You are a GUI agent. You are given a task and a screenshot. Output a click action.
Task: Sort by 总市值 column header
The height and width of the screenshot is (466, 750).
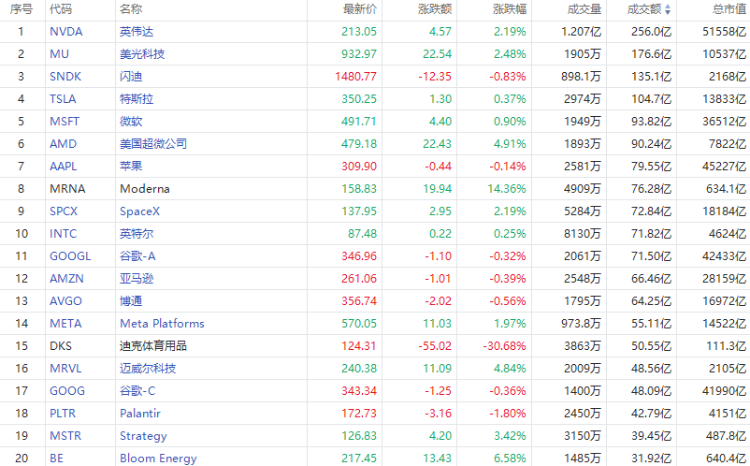[729, 9]
